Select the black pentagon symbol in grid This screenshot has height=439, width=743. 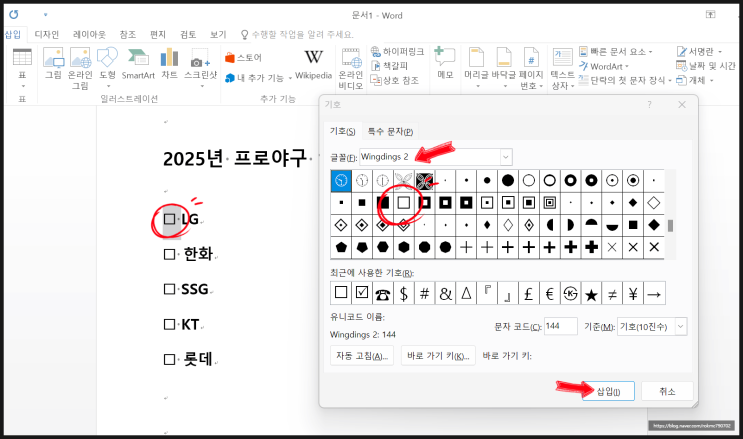coord(341,247)
